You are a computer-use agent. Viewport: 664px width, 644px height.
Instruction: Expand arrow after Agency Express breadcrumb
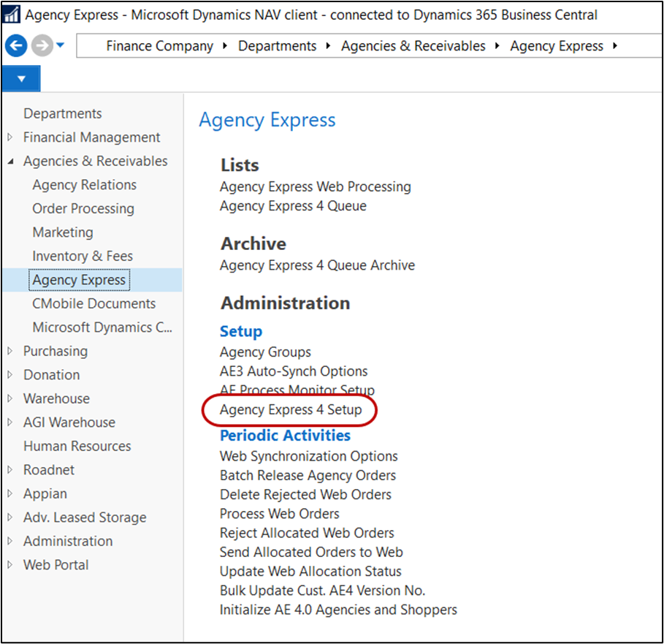615,46
